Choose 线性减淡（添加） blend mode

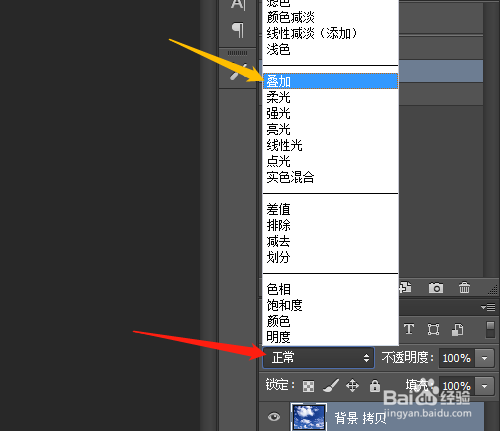click(x=331, y=33)
